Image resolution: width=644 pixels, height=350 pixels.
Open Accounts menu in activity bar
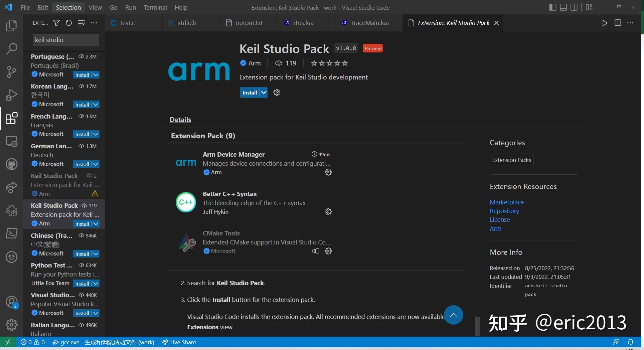[11, 302]
